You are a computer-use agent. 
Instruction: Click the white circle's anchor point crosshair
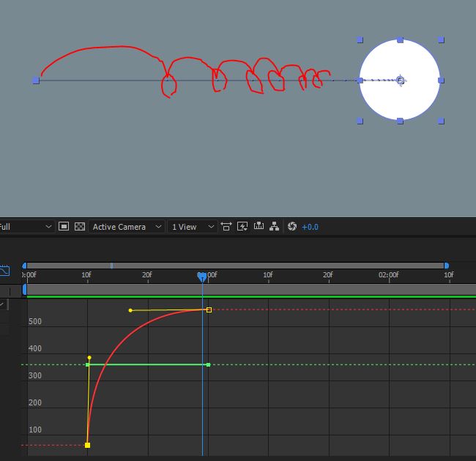[x=401, y=80]
